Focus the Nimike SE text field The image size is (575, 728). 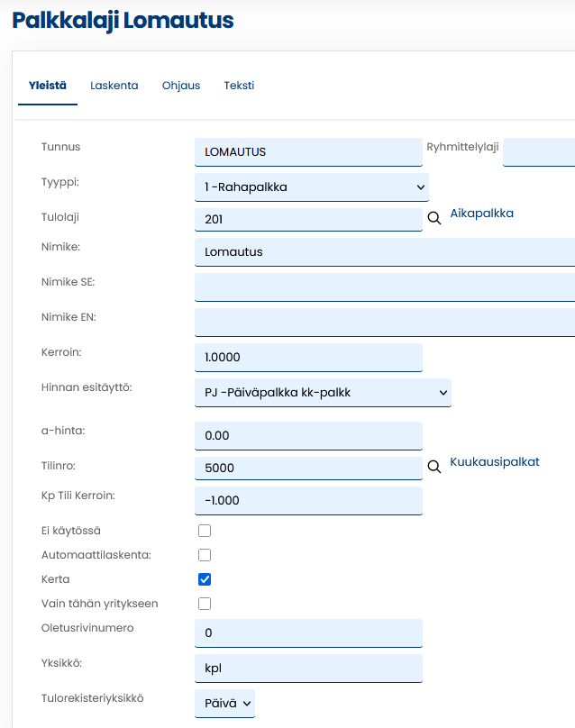click(x=384, y=287)
